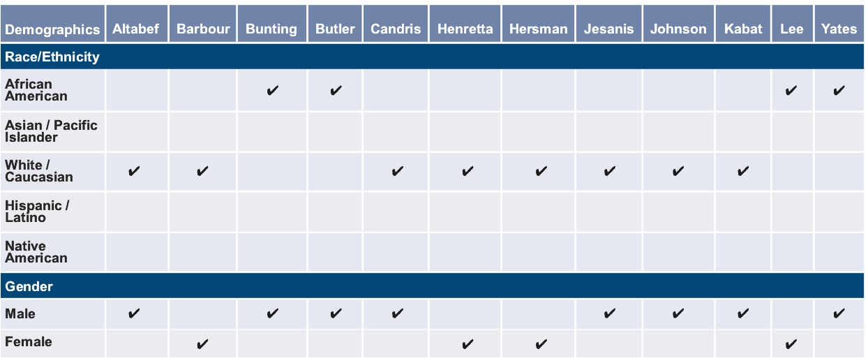The height and width of the screenshot is (363, 868).
Task: Click the Asian / Pacific Islander row label
Action: point(51,131)
